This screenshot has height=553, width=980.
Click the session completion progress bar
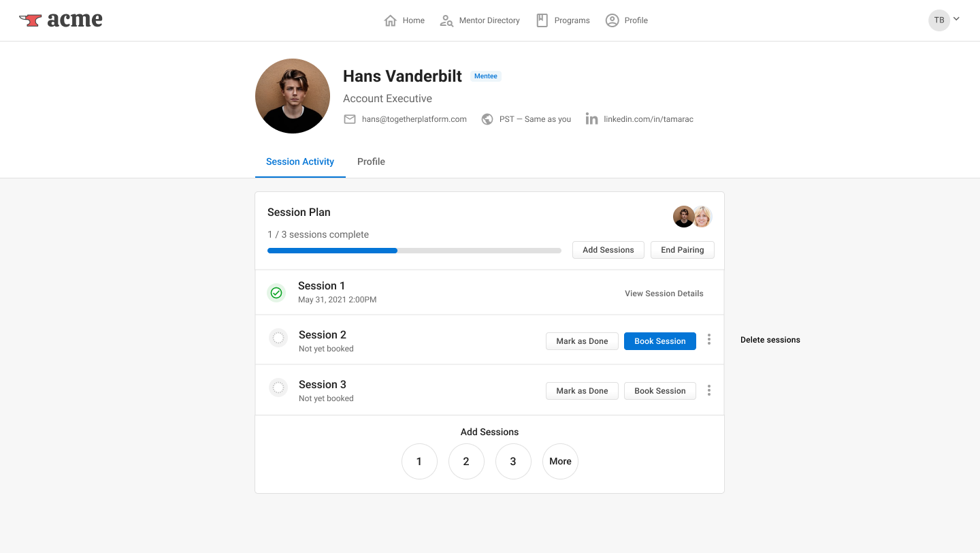point(414,250)
